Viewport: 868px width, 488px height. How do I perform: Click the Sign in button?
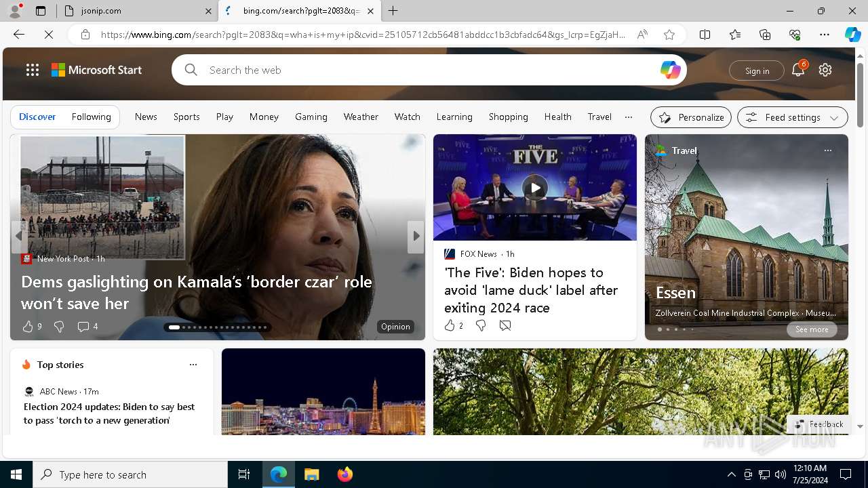pos(757,70)
